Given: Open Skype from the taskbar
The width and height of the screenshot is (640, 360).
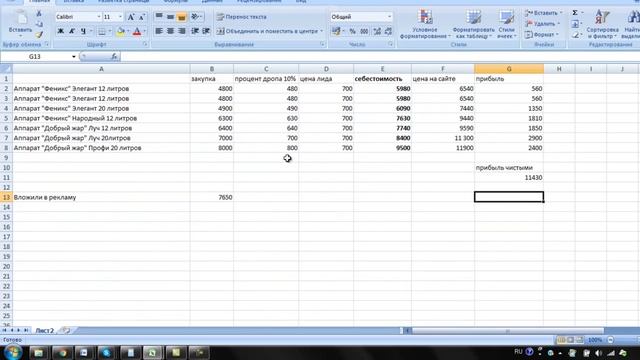Looking at the screenshot, I should pyautogui.click(x=107, y=352).
